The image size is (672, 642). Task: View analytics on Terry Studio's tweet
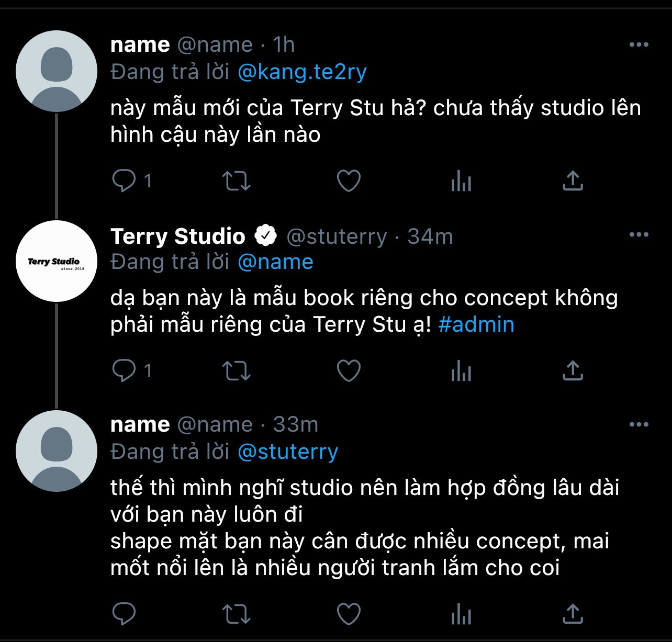click(461, 371)
